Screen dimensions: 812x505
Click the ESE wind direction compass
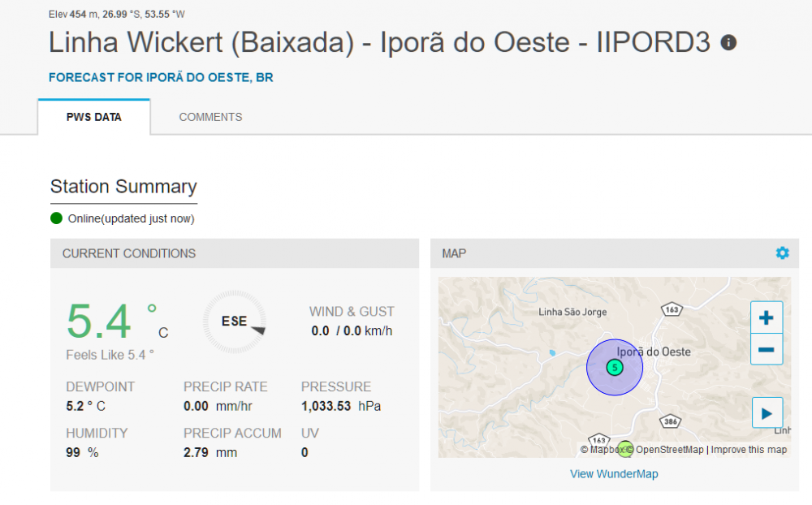click(x=235, y=322)
